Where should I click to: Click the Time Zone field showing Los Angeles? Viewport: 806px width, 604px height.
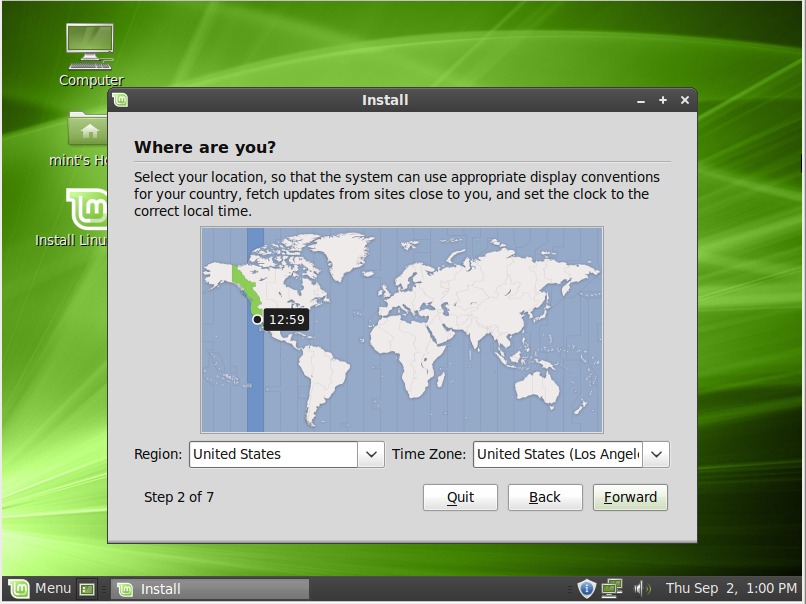point(558,454)
